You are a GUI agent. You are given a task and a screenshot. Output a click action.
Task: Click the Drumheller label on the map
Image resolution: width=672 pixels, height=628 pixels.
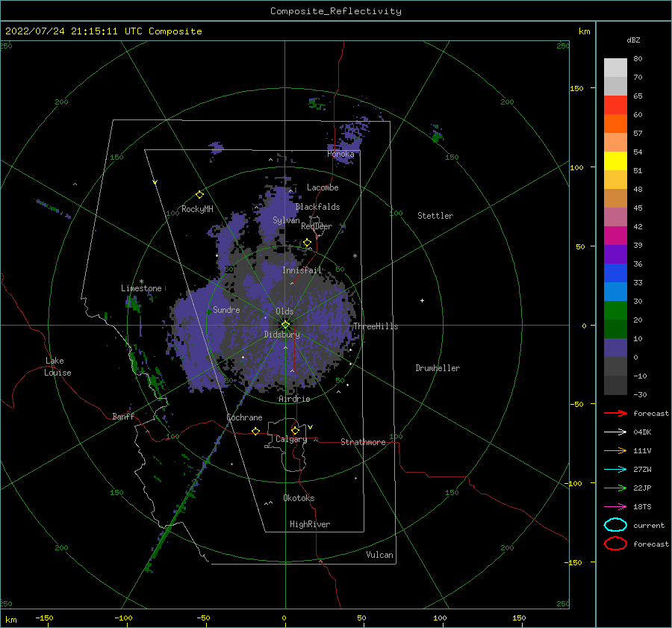438,368
